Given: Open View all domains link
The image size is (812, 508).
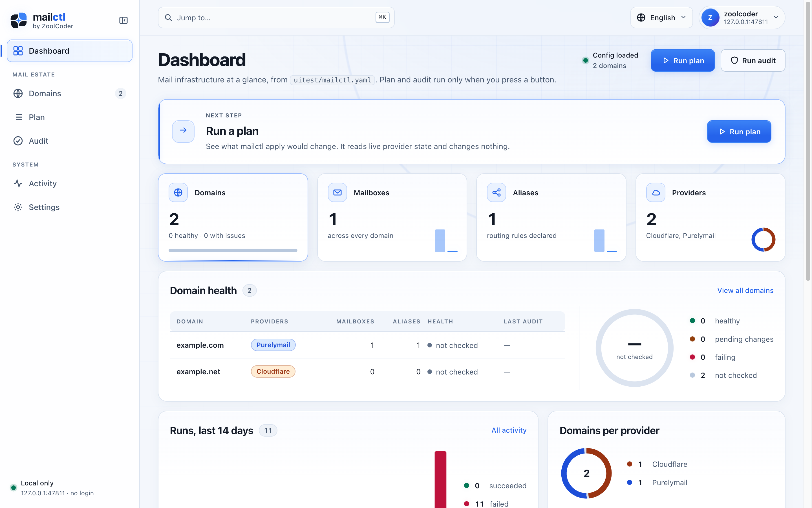Looking at the screenshot, I should coord(745,290).
